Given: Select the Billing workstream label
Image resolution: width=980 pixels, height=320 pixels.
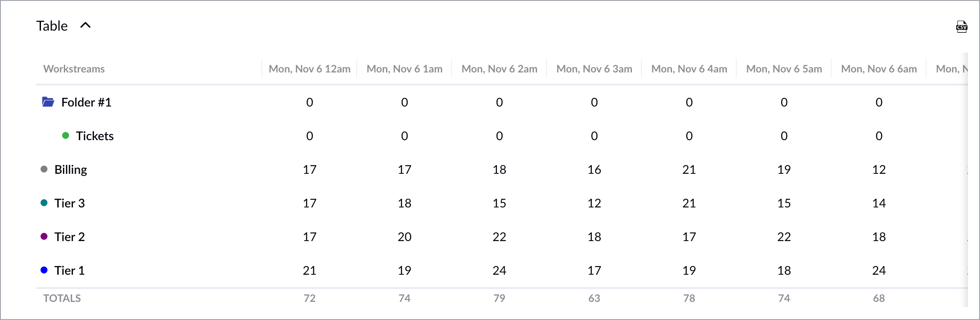Looking at the screenshot, I should [71, 169].
